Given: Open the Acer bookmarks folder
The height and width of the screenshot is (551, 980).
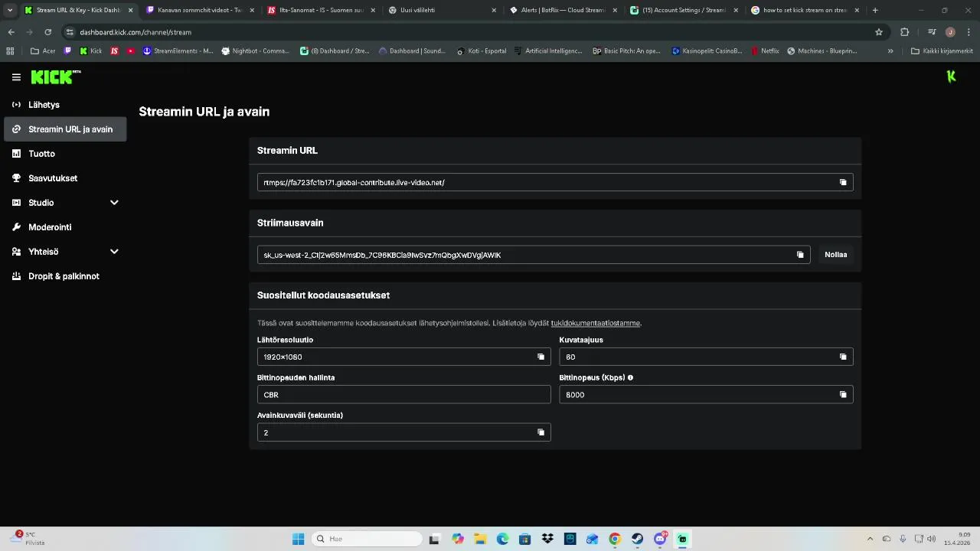Looking at the screenshot, I should pyautogui.click(x=43, y=51).
